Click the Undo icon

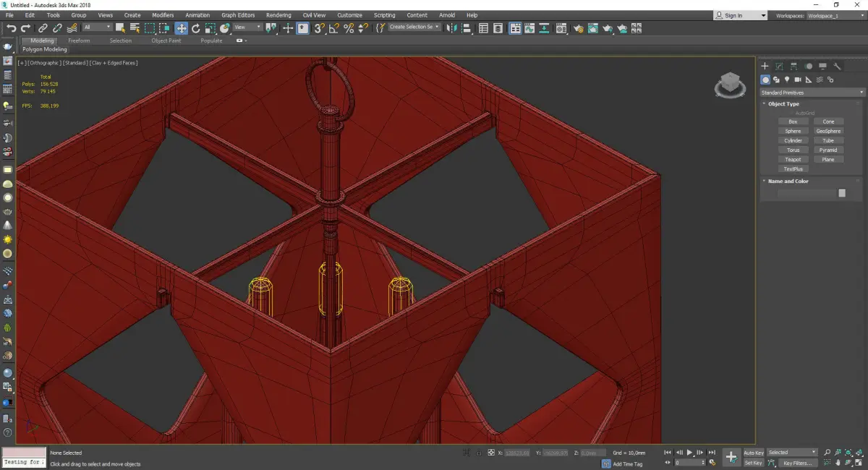coord(12,27)
